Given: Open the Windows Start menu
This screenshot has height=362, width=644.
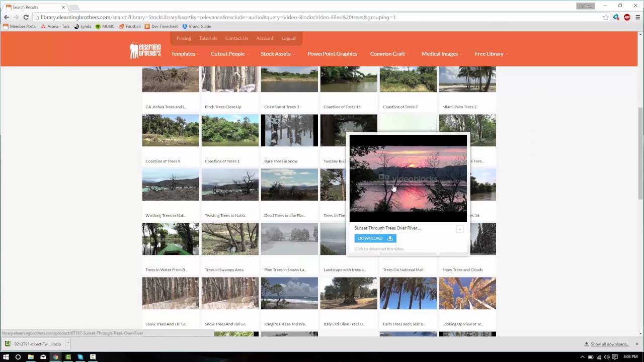Looking at the screenshot, I should (x=6, y=357).
